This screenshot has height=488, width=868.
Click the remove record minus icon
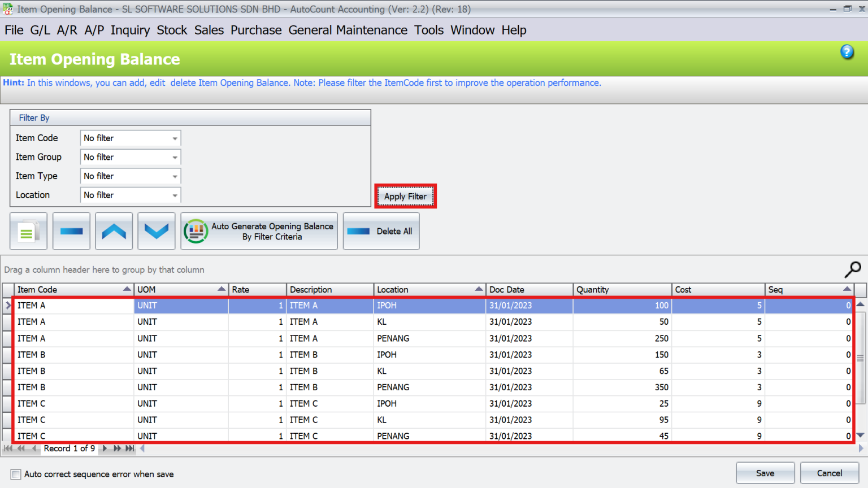click(x=71, y=230)
